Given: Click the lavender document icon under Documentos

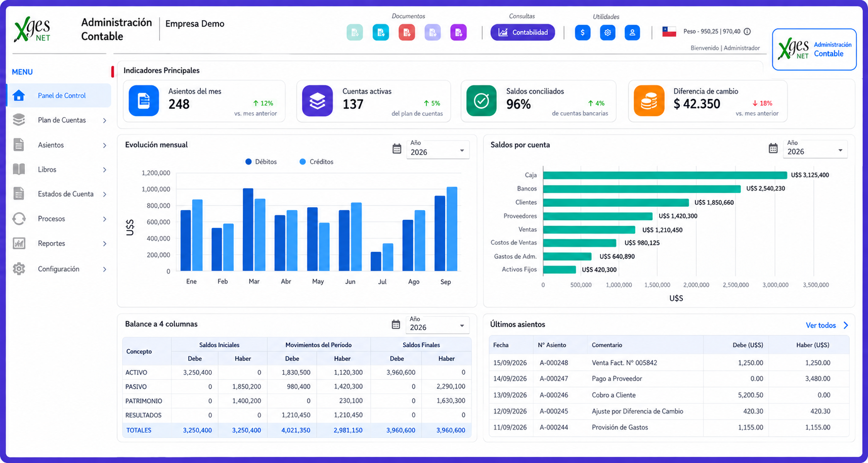Looking at the screenshot, I should pos(432,32).
